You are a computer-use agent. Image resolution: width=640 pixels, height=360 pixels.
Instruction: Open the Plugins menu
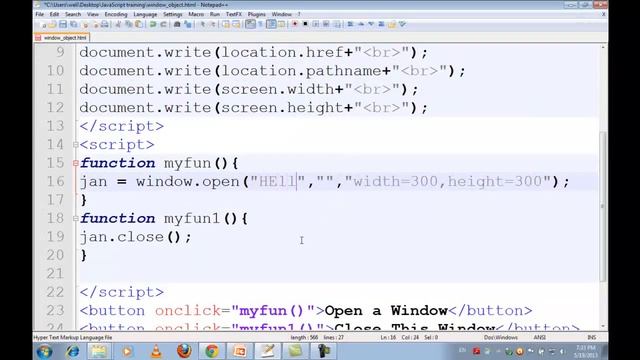[257, 14]
